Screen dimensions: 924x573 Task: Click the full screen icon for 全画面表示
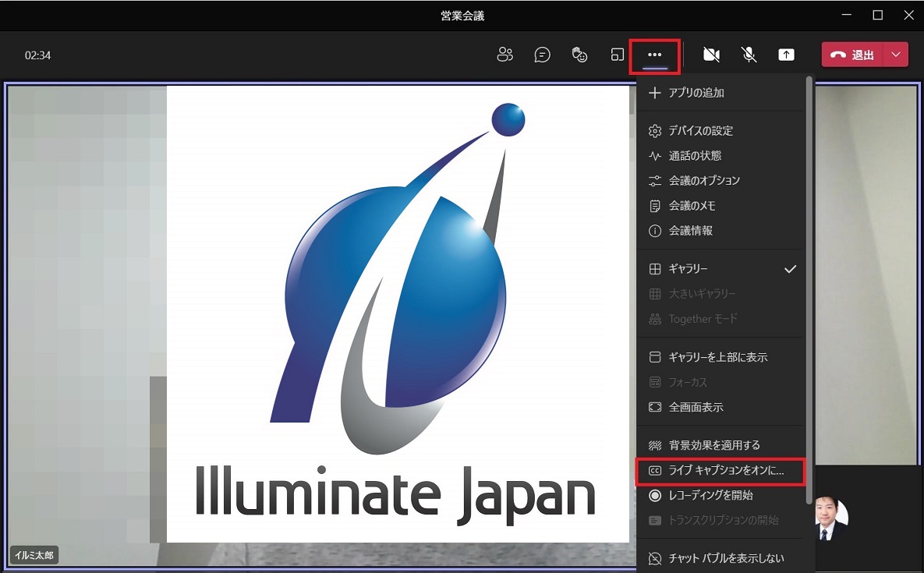click(655, 407)
